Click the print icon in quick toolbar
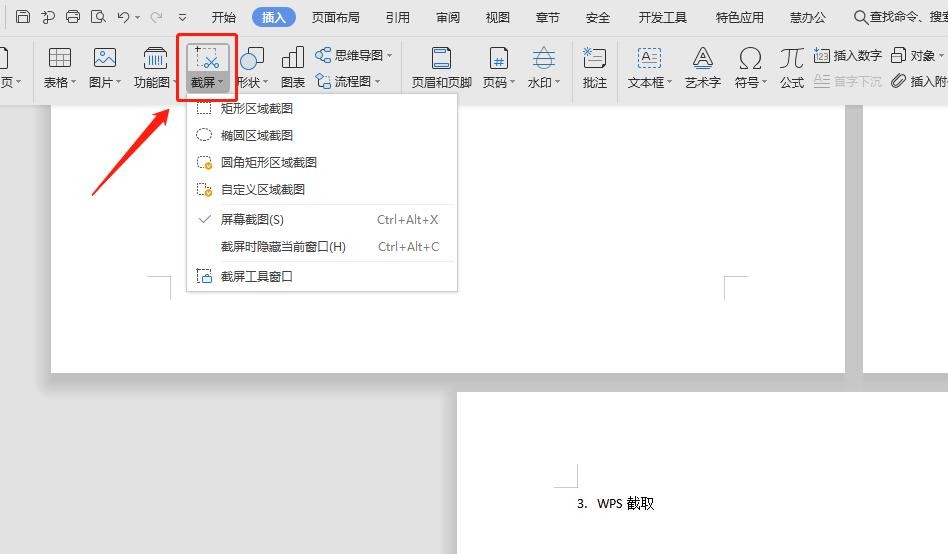 coord(73,17)
